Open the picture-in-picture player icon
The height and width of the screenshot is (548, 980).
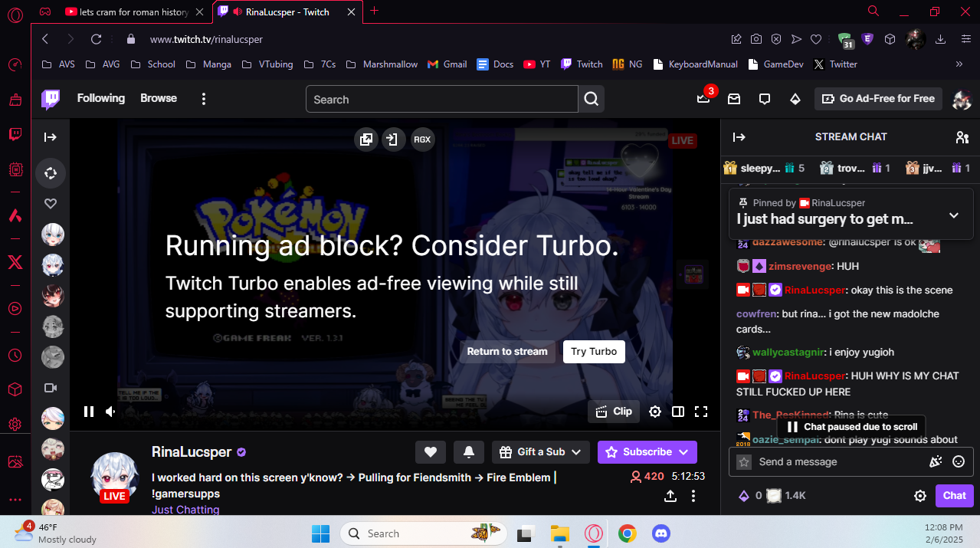366,139
